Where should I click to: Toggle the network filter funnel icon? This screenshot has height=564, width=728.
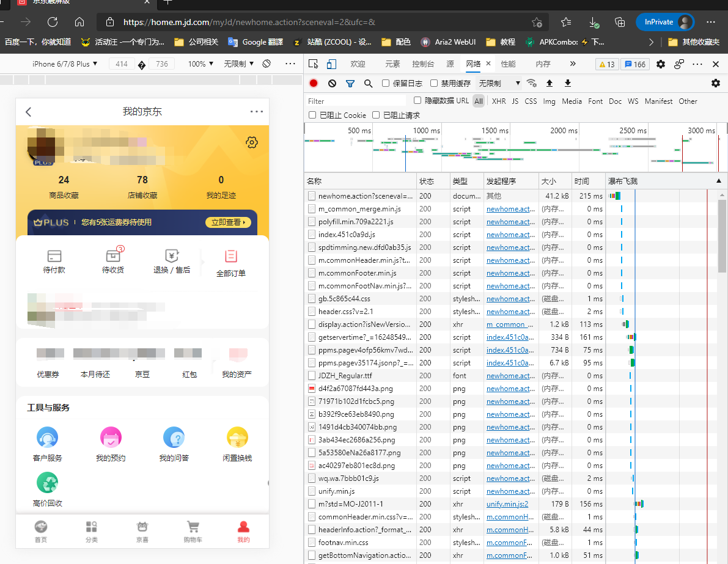(x=350, y=84)
